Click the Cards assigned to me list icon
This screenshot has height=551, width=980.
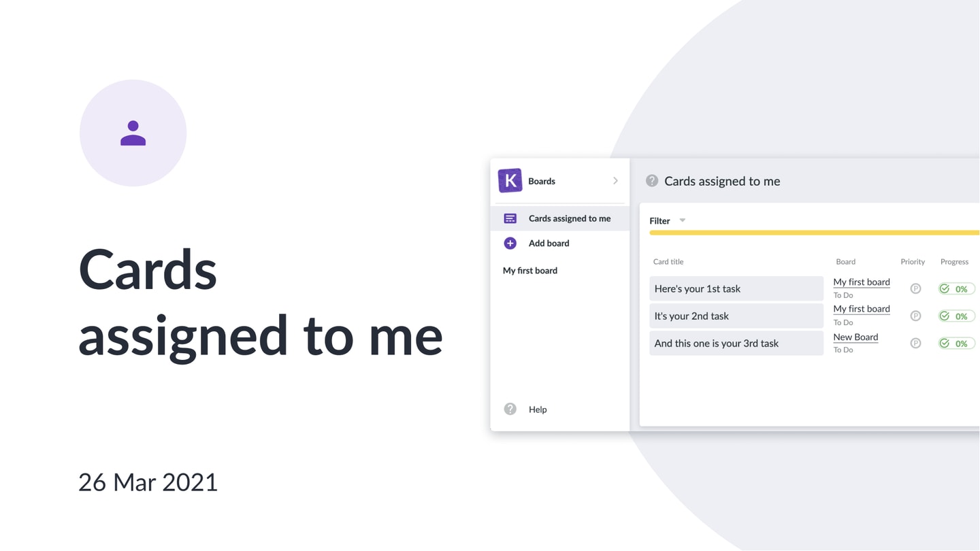click(x=510, y=218)
